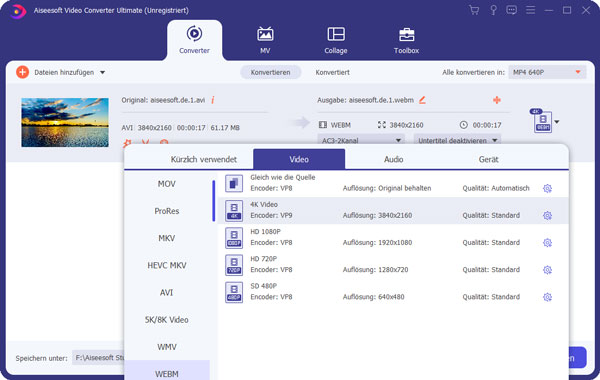Viewport: 600px width, 380px height.
Task: Click the Aiseesoft app logo
Action: (18, 11)
